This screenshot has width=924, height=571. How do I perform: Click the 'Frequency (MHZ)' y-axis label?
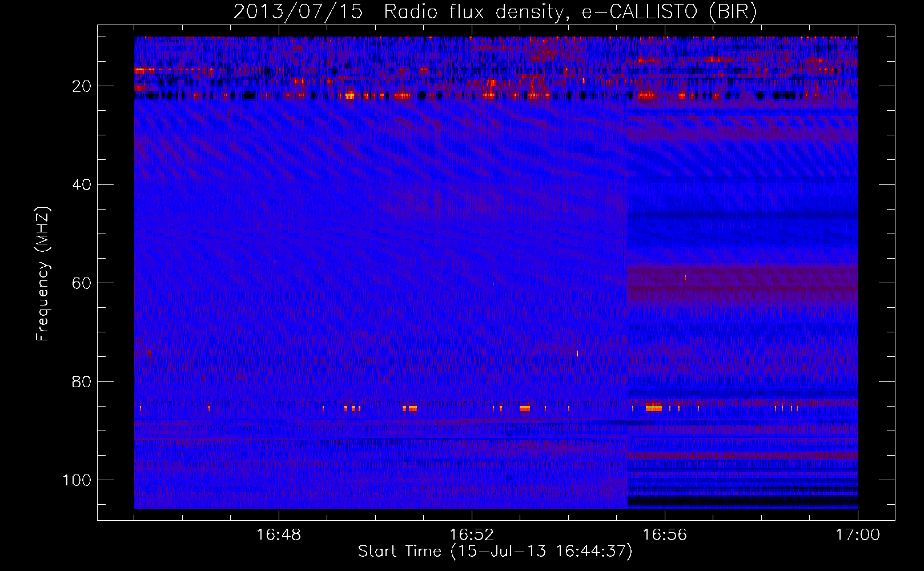coord(43,274)
